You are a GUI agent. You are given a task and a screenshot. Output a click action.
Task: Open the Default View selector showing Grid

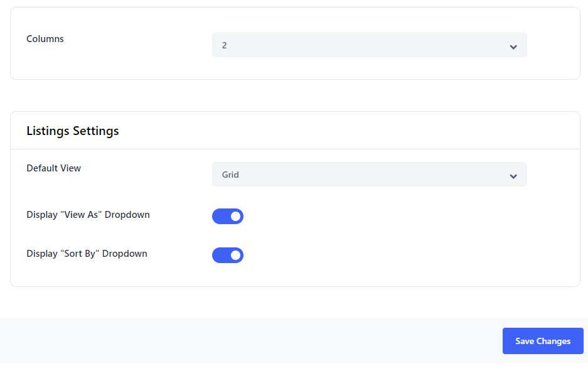pyautogui.click(x=369, y=175)
